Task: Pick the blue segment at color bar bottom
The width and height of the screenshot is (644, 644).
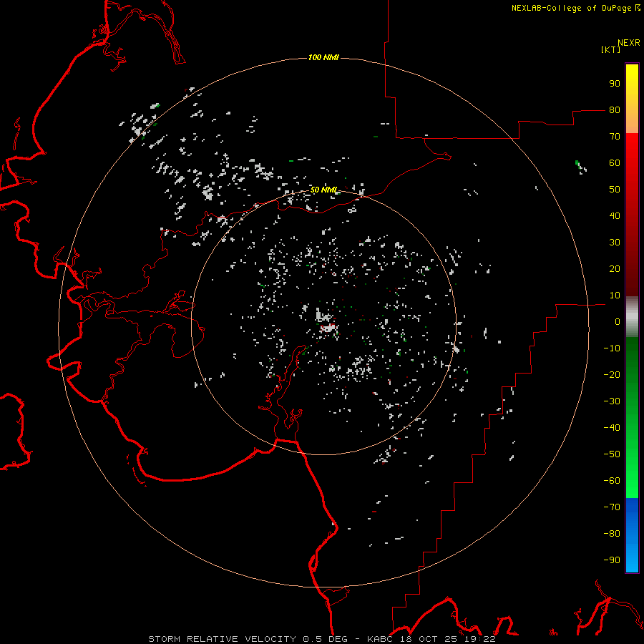Action: click(632, 535)
